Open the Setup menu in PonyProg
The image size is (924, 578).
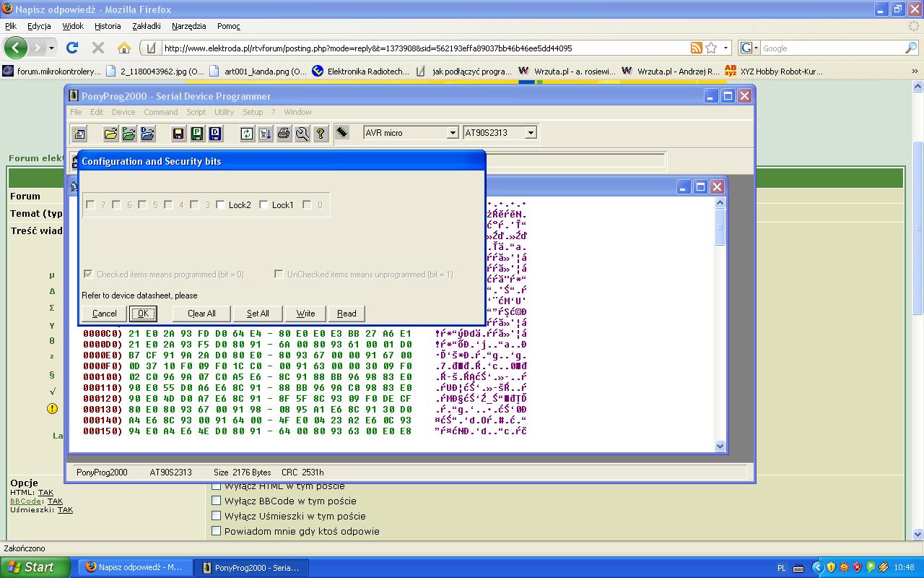coord(253,112)
